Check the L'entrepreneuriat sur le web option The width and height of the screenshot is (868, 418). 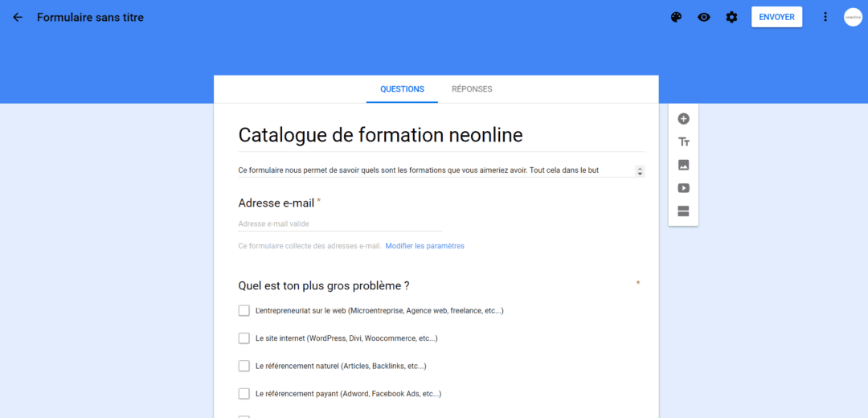244,310
